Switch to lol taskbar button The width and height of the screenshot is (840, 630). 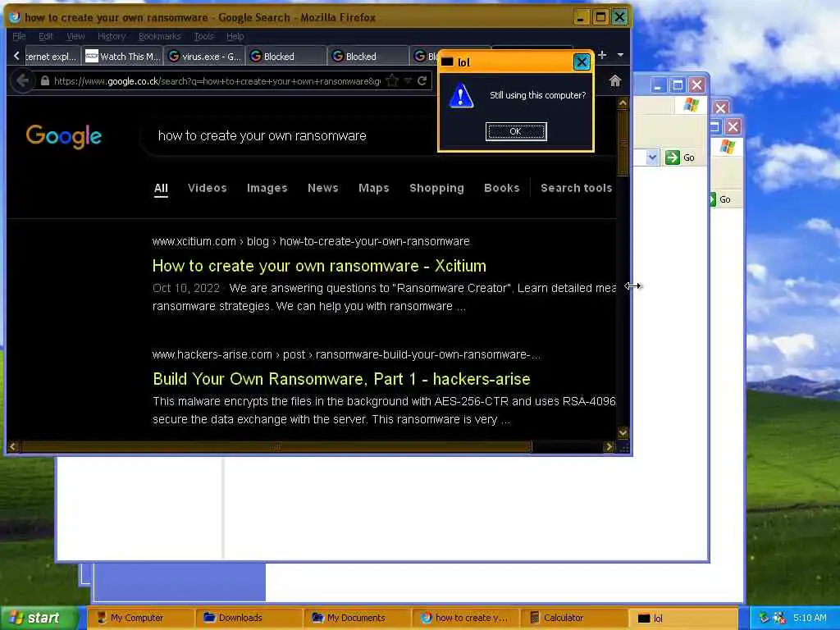[682, 618]
